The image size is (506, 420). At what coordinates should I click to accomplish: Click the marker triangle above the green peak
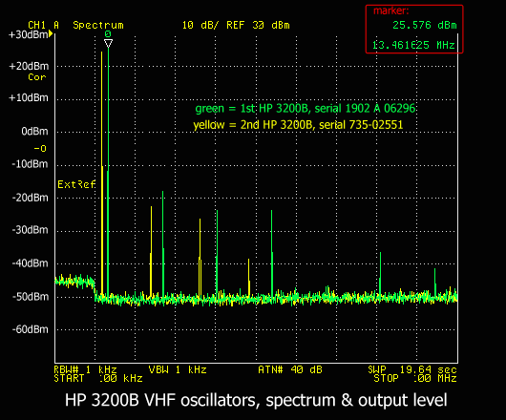pyautogui.click(x=109, y=44)
